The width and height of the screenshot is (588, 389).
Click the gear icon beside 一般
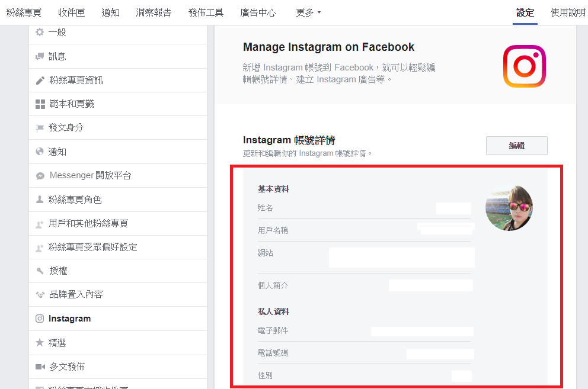pos(40,32)
